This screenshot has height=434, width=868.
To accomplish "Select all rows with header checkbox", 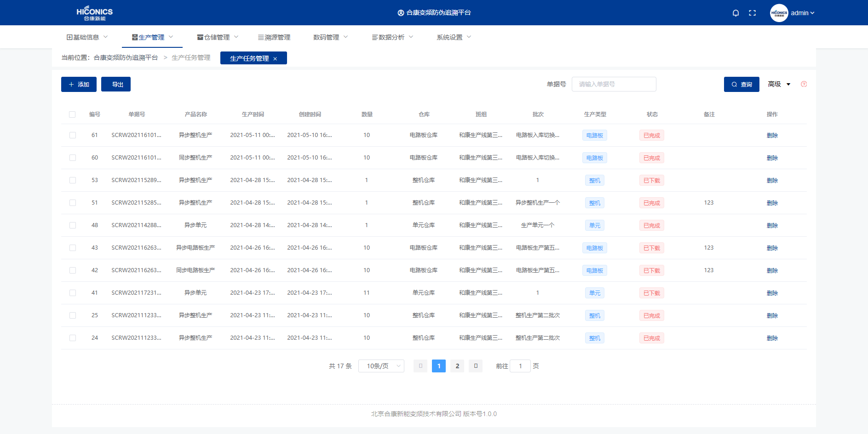I will (72, 114).
